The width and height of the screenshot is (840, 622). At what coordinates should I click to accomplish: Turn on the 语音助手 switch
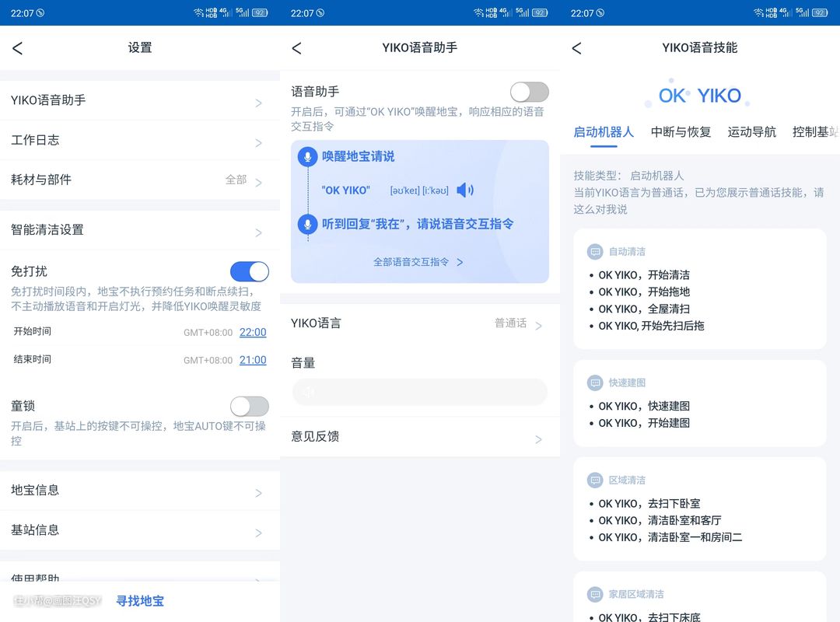click(x=529, y=92)
